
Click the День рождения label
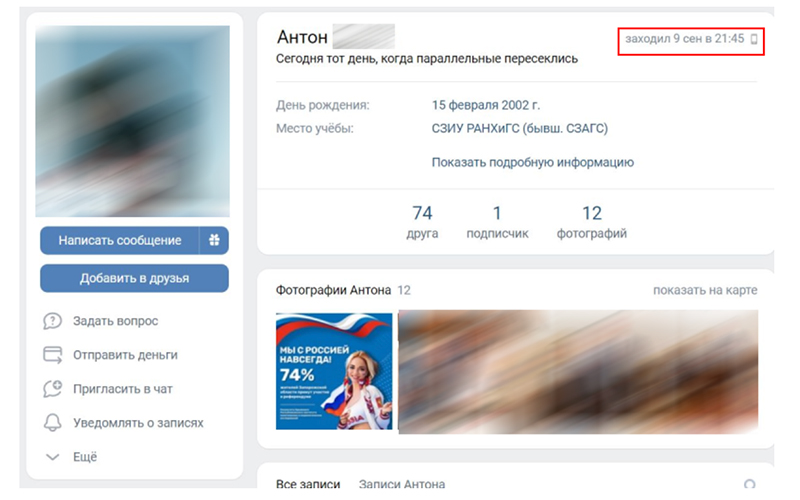322,105
